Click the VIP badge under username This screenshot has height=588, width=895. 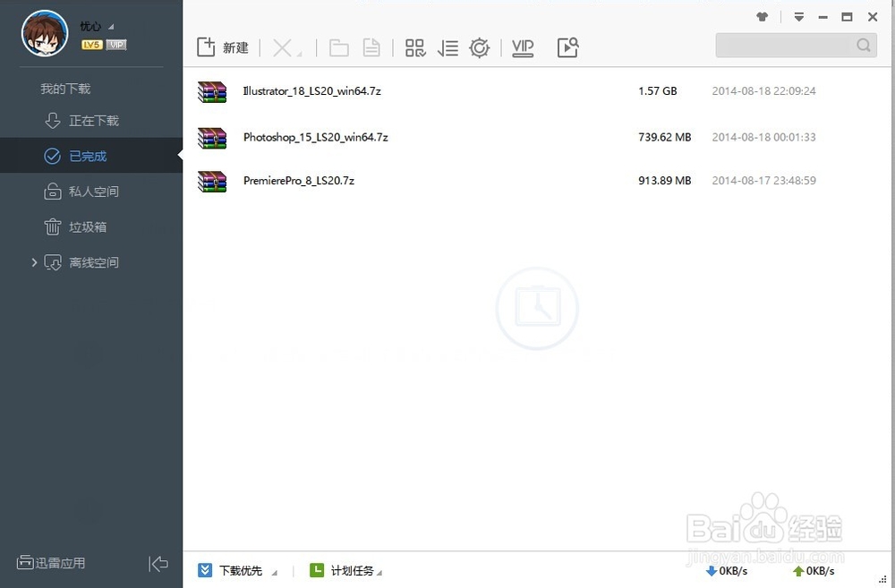tap(115, 45)
